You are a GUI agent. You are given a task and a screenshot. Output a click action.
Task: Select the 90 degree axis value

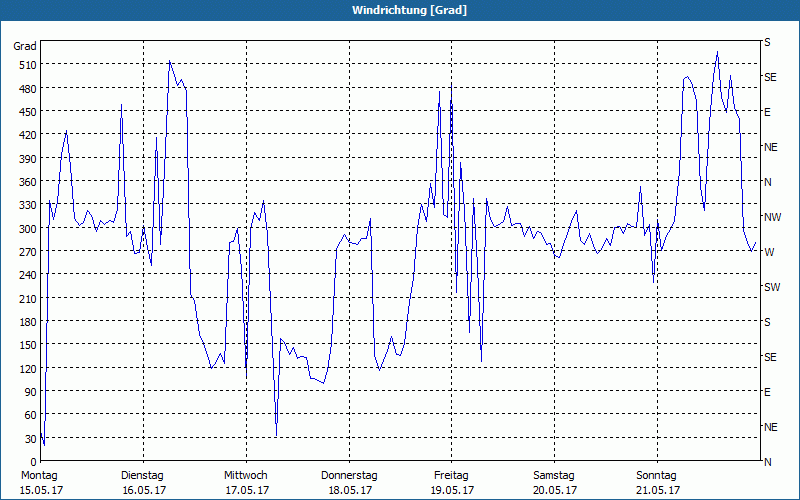(x=31, y=392)
